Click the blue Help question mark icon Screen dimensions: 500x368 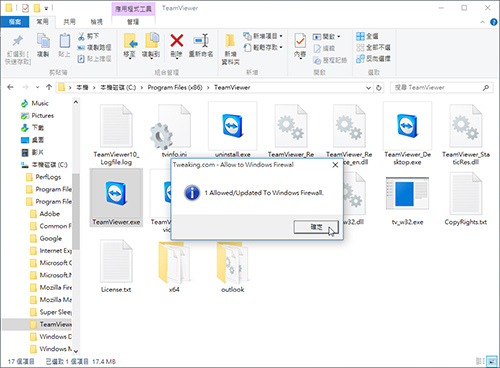tap(494, 22)
